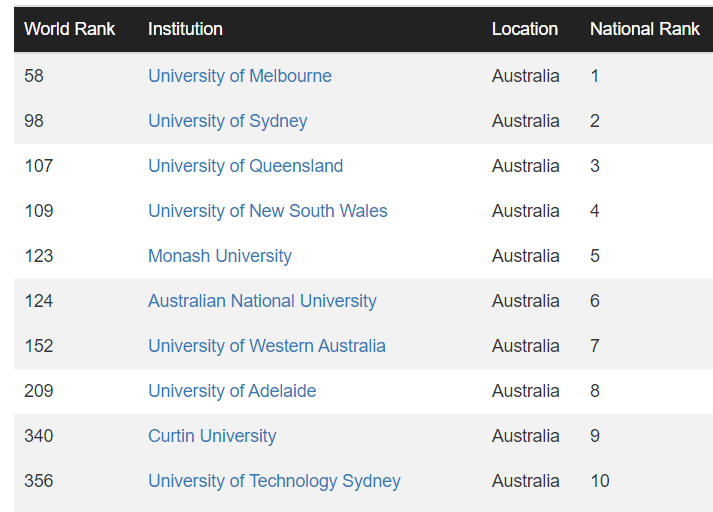Click national rank 4 in the New South Wales row
Viewport: 713px width, 512px height.
click(595, 211)
